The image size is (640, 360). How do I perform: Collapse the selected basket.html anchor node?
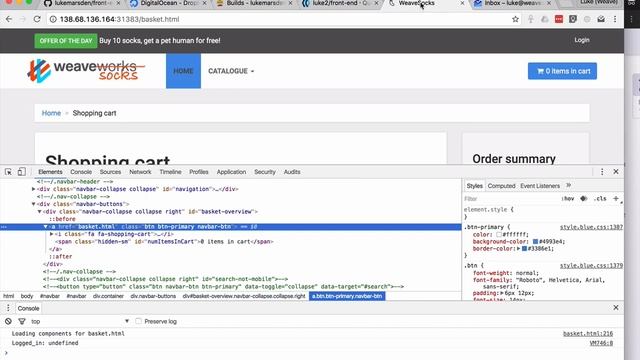coord(46,227)
